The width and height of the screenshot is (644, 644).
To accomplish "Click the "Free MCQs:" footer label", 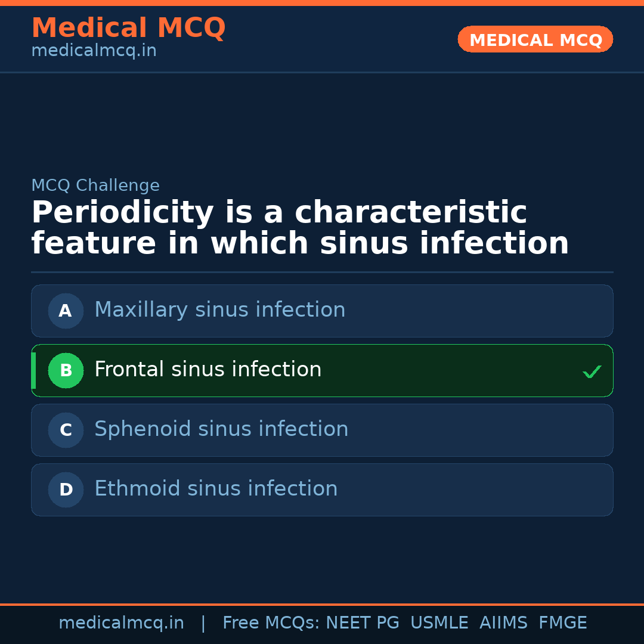I will (271, 623).
